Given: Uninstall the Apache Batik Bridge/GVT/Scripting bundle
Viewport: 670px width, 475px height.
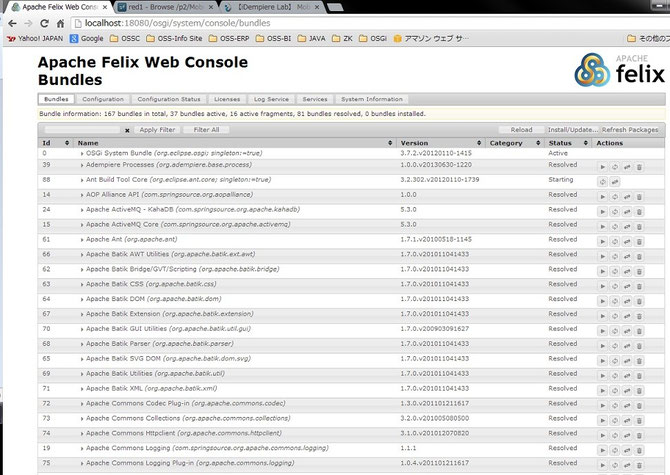Looking at the screenshot, I should pyautogui.click(x=639, y=272).
